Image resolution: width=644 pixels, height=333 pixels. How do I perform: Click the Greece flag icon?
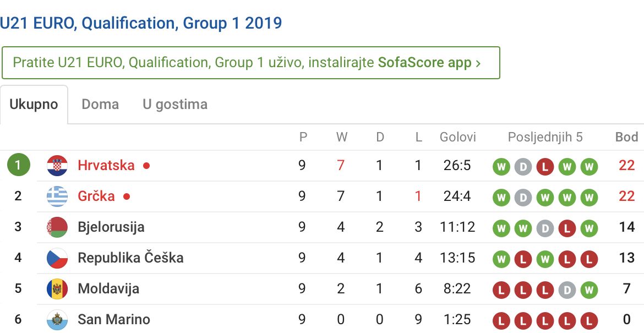[57, 196]
